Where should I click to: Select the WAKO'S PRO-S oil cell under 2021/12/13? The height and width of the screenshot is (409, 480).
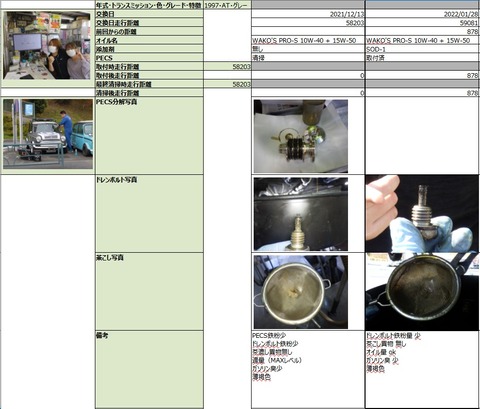pos(308,40)
